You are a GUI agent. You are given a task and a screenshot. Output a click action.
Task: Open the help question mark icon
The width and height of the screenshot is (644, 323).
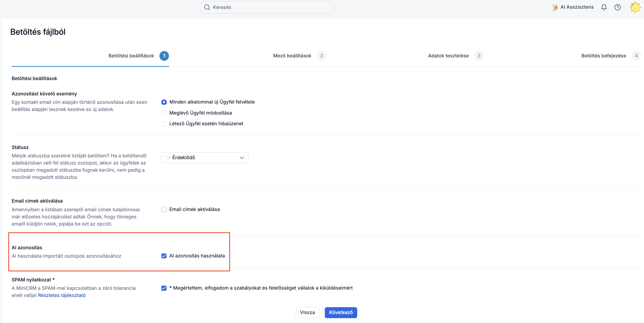point(617,7)
